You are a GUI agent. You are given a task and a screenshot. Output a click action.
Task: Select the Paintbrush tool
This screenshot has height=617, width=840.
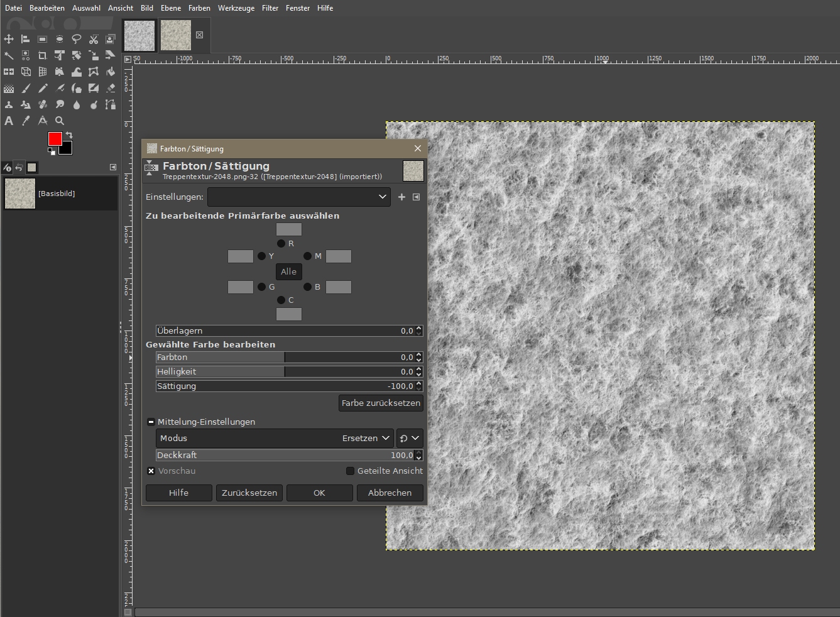tap(26, 88)
